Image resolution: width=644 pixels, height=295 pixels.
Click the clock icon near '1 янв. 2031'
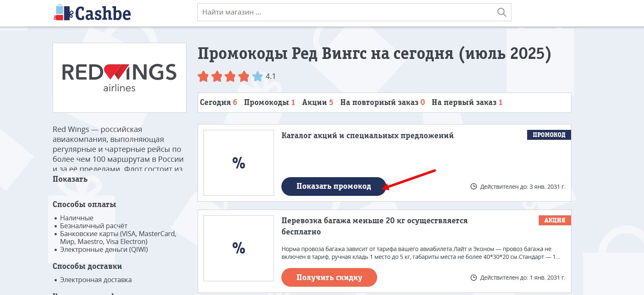(x=474, y=278)
